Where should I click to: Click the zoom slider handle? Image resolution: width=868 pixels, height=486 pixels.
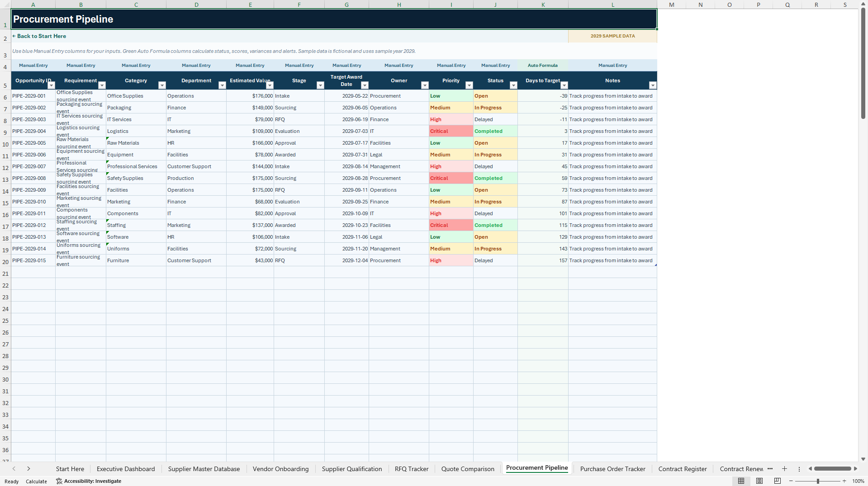(x=818, y=481)
